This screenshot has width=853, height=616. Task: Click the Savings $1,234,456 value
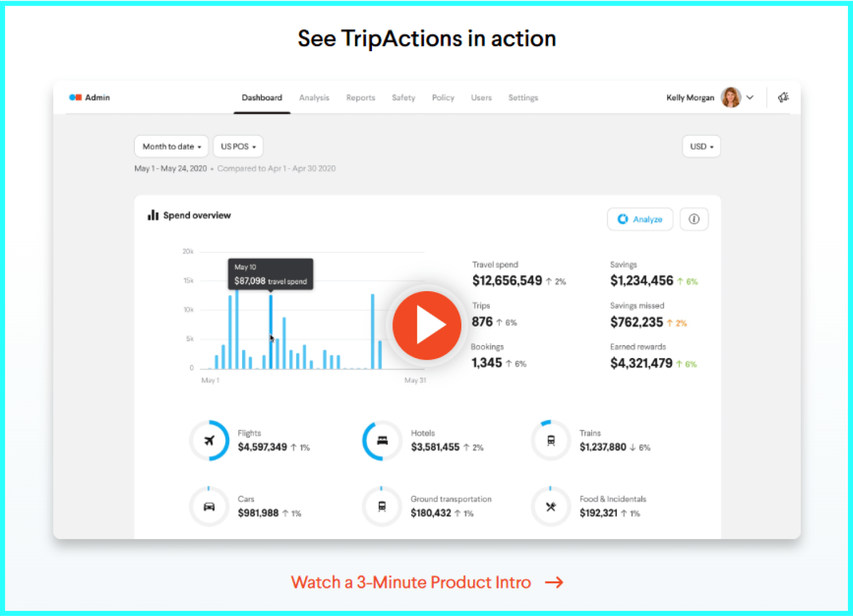642,280
